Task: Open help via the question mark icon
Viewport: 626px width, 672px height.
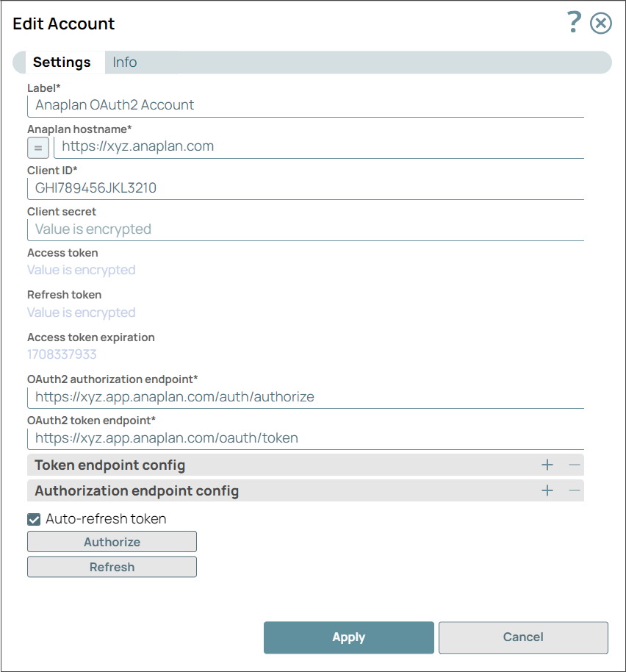Action: pos(574,23)
